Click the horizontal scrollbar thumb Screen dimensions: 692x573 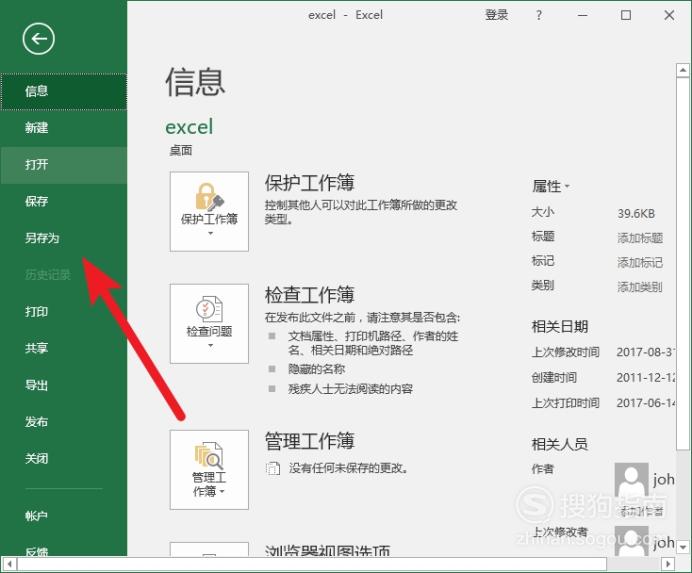pos(312,564)
